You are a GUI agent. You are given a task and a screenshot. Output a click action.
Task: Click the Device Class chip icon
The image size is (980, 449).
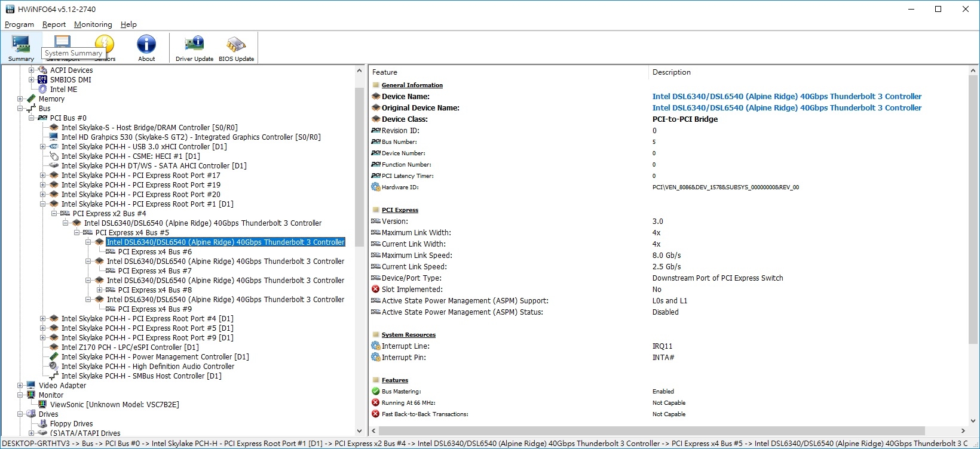point(375,119)
